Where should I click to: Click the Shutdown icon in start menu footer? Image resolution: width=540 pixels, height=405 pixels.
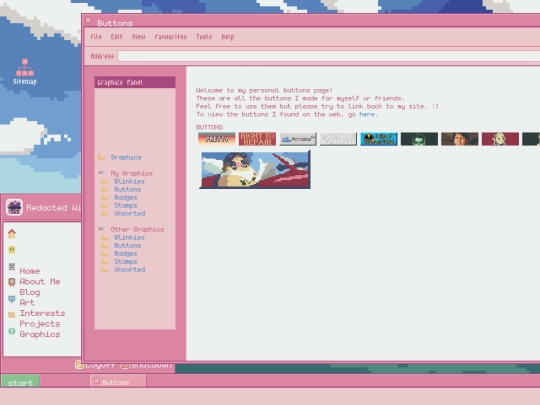125,365
